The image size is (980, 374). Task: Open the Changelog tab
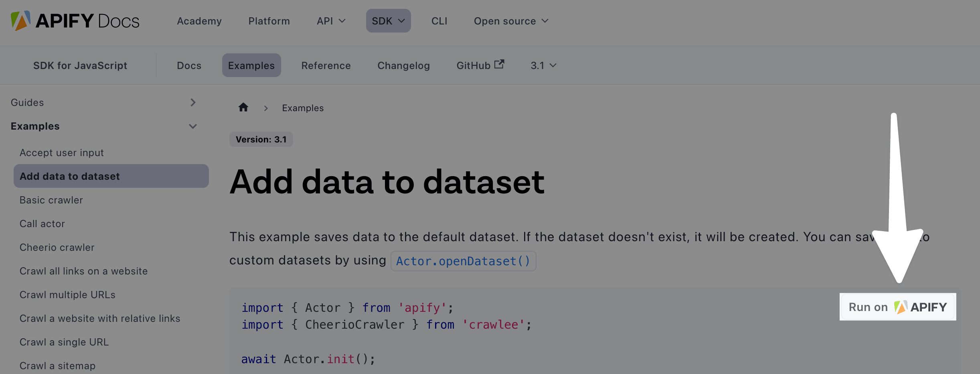tap(403, 65)
